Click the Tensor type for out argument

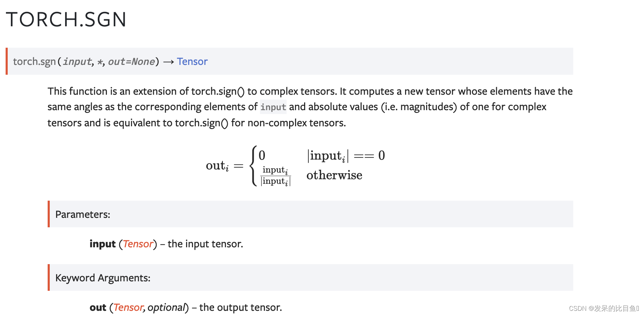click(x=128, y=307)
